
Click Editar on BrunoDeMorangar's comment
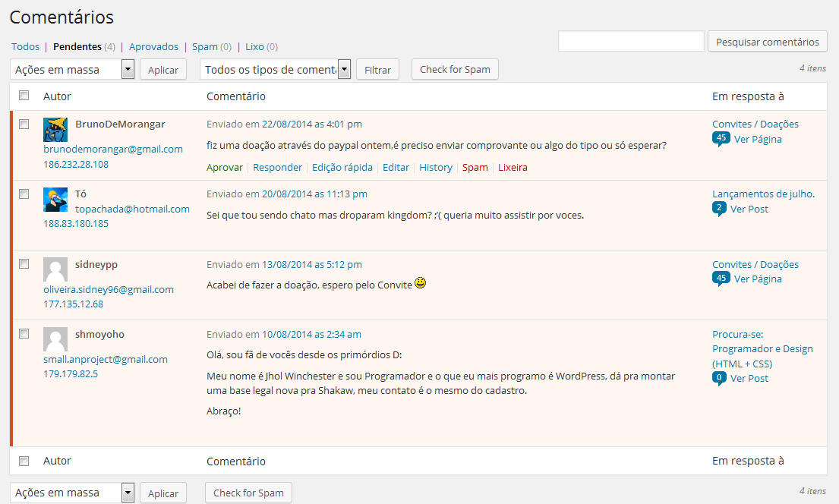click(x=396, y=168)
